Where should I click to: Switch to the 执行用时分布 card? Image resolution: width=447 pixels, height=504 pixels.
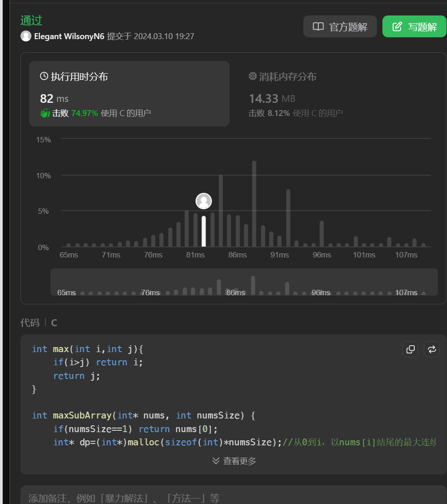click(x=129, y=94)
